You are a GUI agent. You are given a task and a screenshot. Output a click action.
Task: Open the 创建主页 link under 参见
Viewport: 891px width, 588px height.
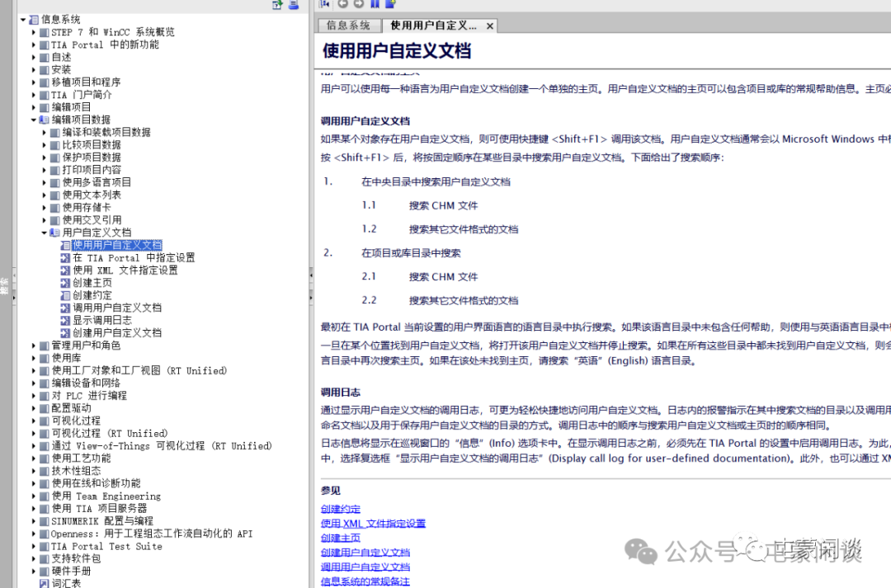[x=341, y=538]
